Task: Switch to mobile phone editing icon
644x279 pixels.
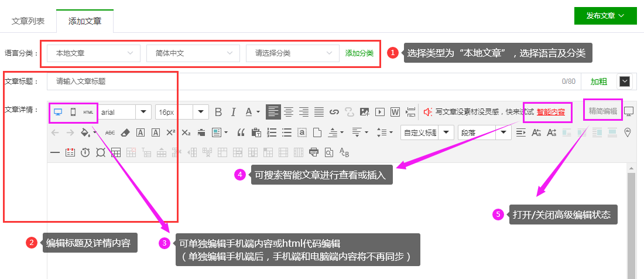Action: (x=73, y=112)
